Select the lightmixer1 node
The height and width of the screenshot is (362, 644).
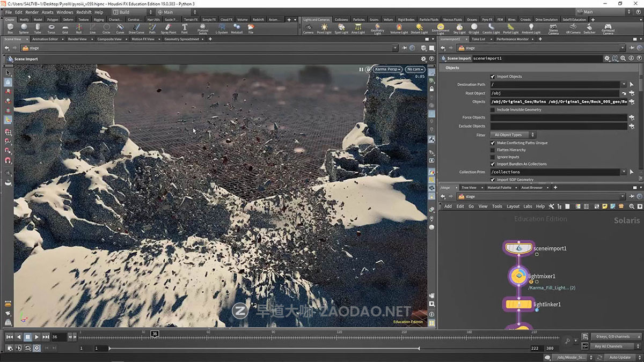[518, 276]
